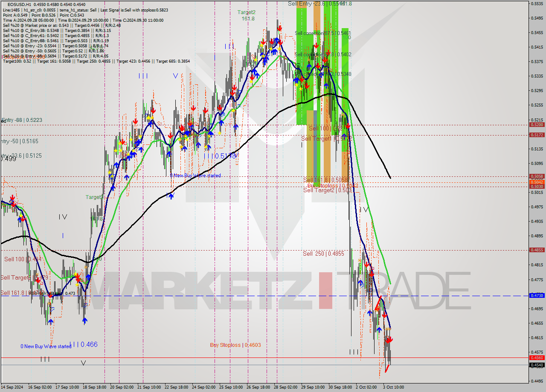Screen dimensions: 546x392
Task: Click the 0.4935 price axis label
Action: pos(537,221)
